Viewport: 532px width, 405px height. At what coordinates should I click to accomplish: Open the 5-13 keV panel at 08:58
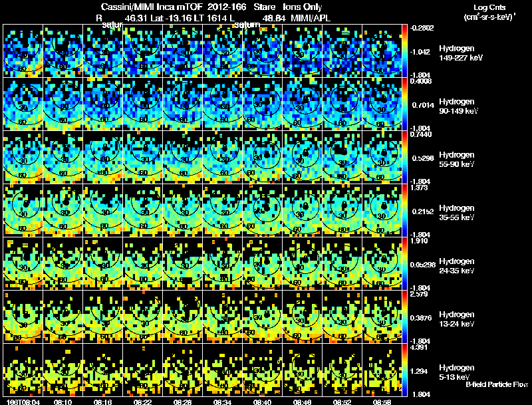[x=382, y=370]
